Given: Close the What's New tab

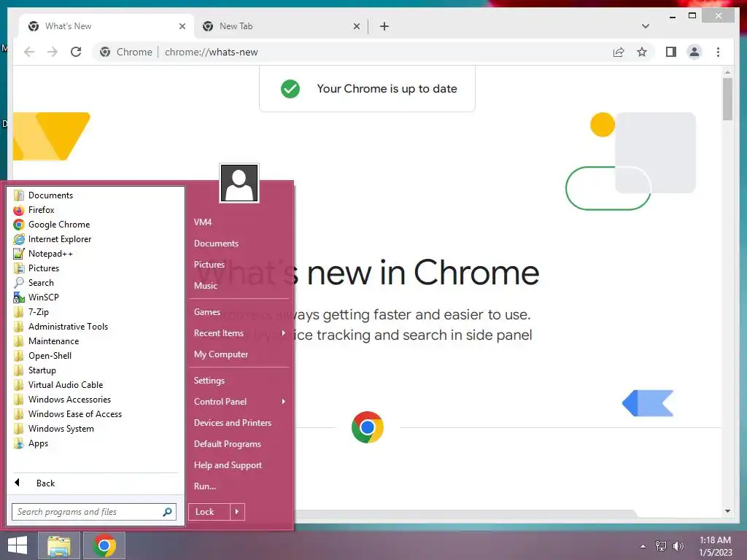Looking at the screenshot, I should coord(182,27).
